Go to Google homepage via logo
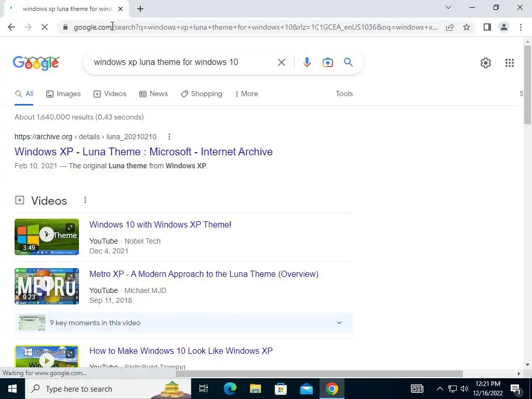The height and width of the screenshot is (399, 532). point(36,63)
